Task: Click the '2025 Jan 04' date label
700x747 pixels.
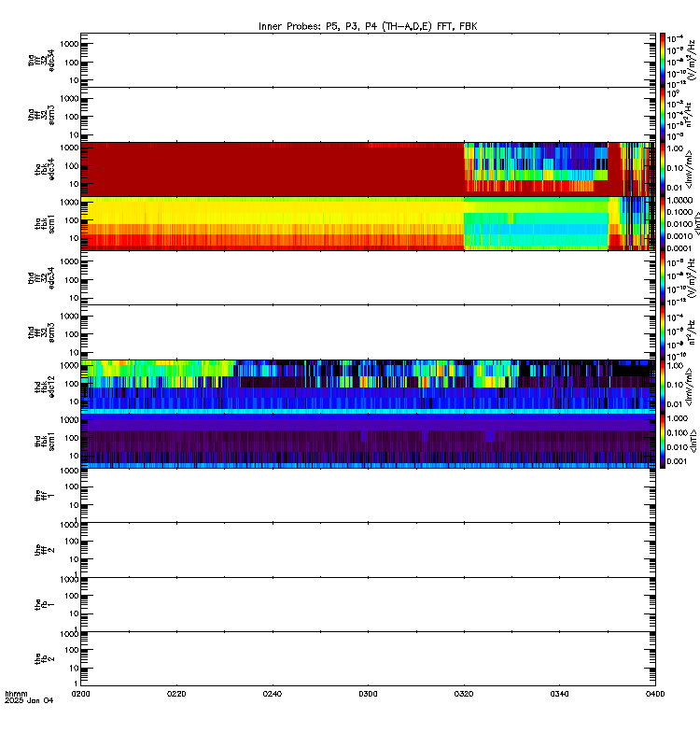Action: (x=29, y=700)
